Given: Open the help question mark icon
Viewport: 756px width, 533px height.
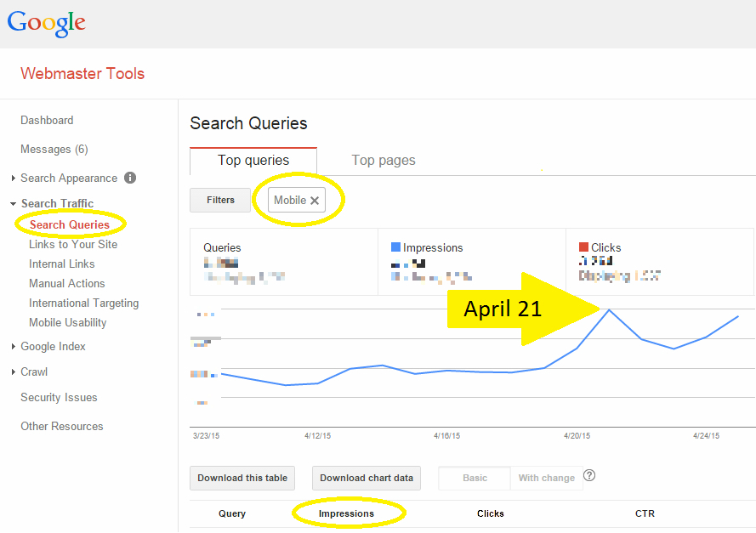Looking at the screenshot, I should pyautogui.click(x=589, y=476).
